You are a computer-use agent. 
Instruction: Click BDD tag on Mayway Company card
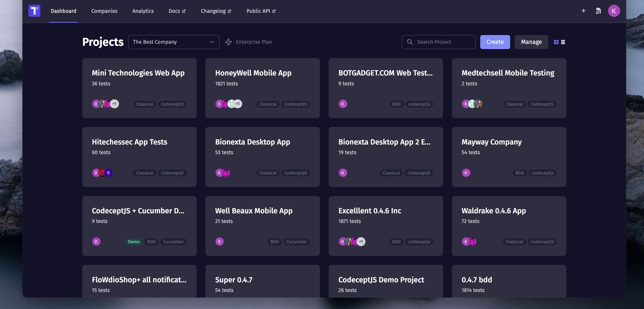pyautogui.click(x=519, y=173)
